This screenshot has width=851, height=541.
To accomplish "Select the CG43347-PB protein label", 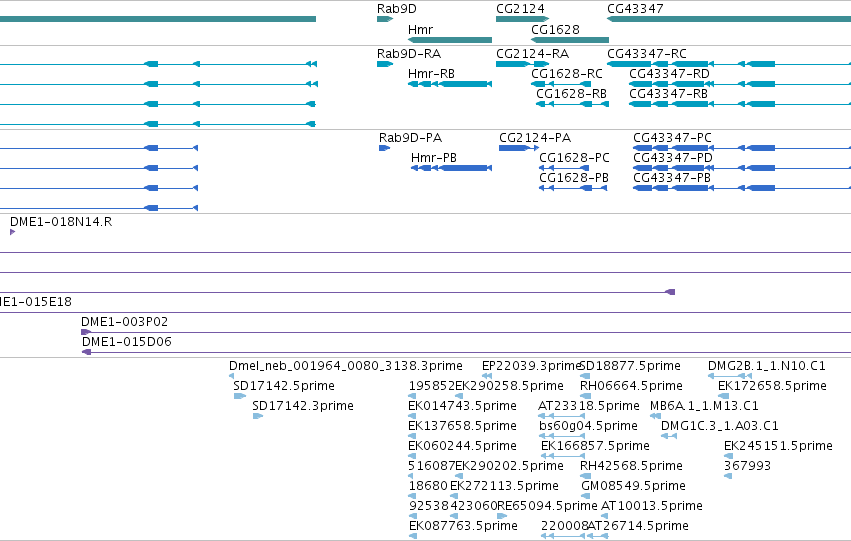I will pos(671,178).
